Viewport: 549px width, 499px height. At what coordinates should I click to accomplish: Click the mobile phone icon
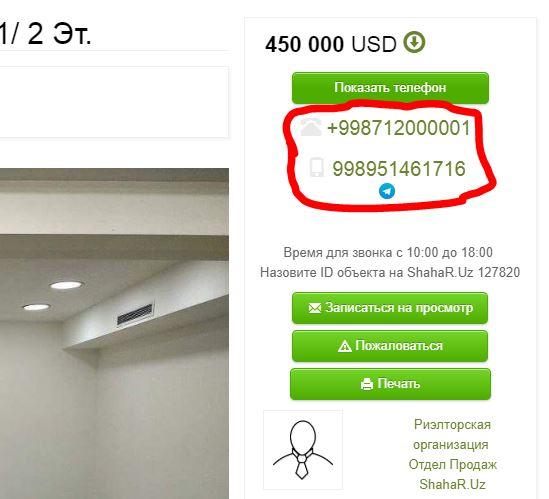coord(317,167)
